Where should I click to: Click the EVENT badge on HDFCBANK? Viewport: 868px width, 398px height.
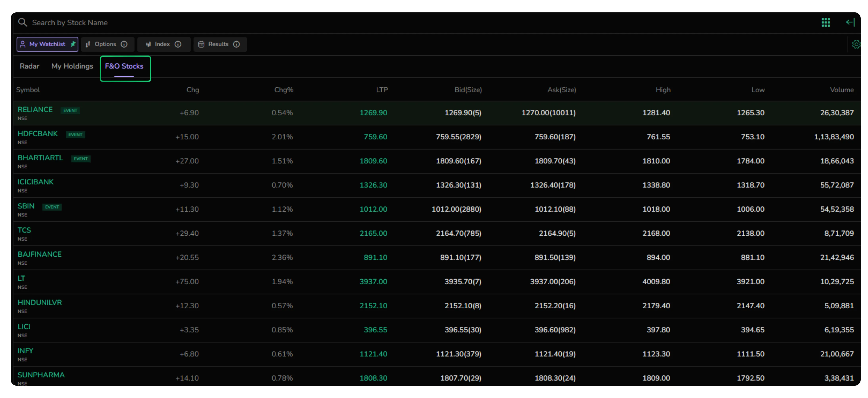click(75, 134)
